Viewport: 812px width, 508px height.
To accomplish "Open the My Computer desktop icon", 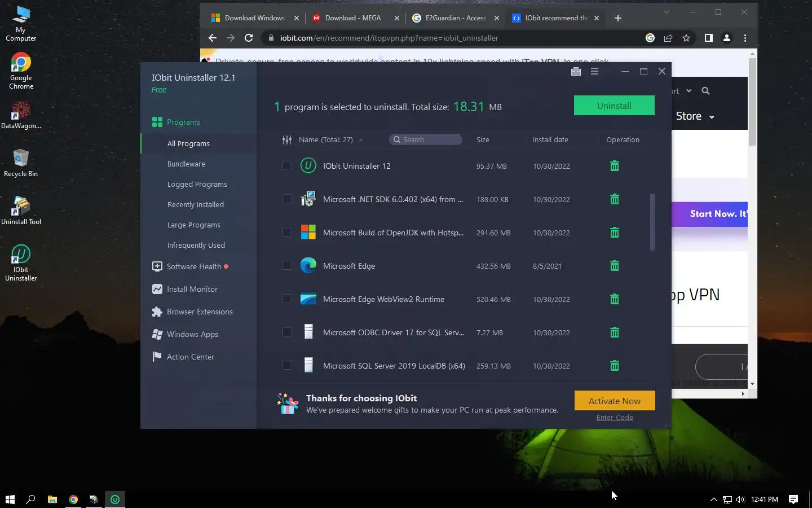I will pos(21,24).
